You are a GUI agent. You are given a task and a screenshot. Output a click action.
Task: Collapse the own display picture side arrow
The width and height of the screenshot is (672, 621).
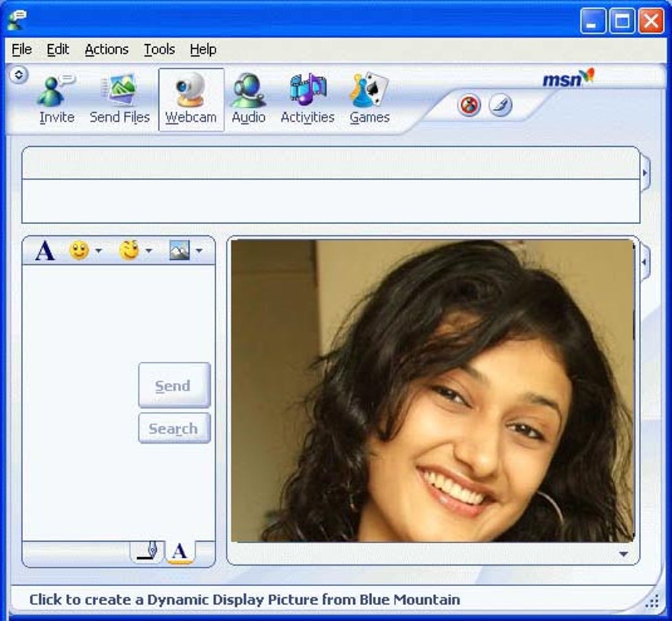[x=645, y=262]
